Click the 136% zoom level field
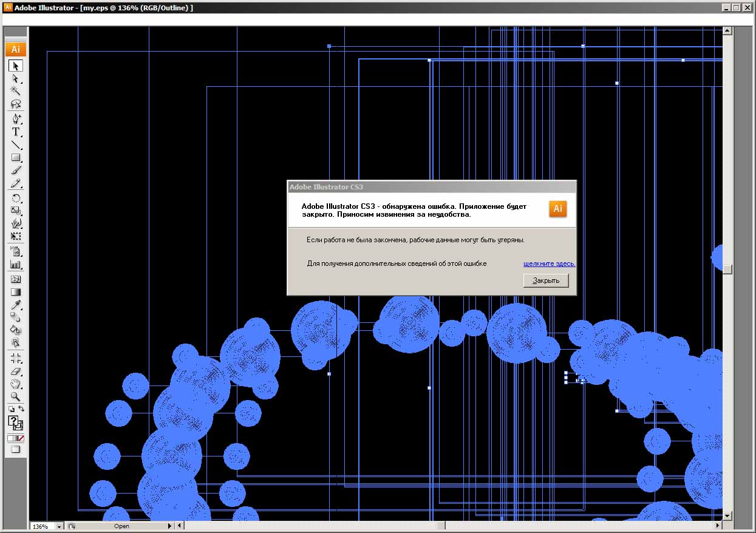 point(43,526)
